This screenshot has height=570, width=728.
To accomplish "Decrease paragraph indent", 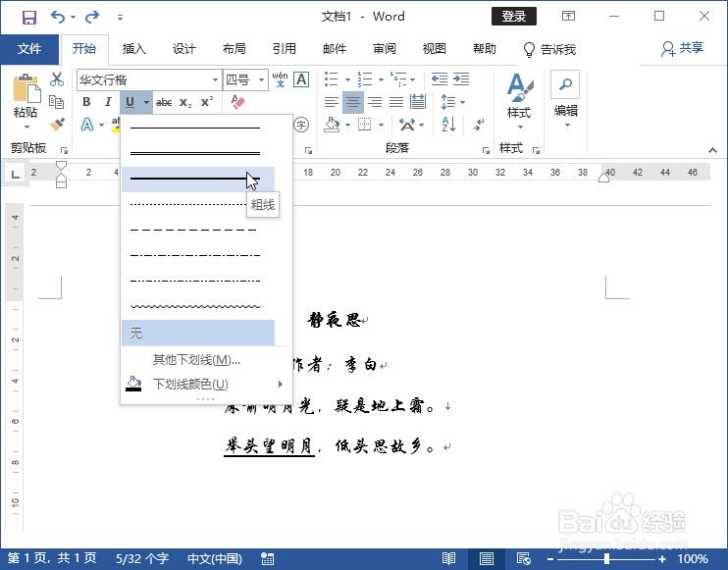I will [440, 78].
